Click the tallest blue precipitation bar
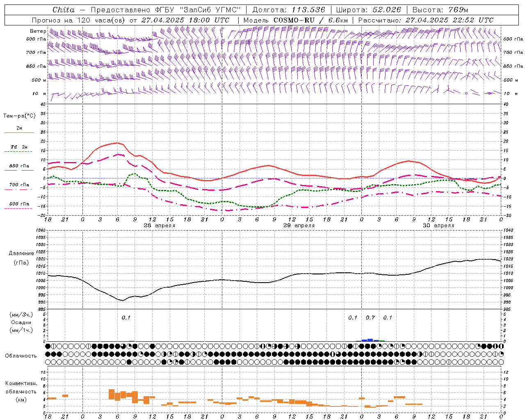This screenshot has width=525, height=420. point(370,340)
